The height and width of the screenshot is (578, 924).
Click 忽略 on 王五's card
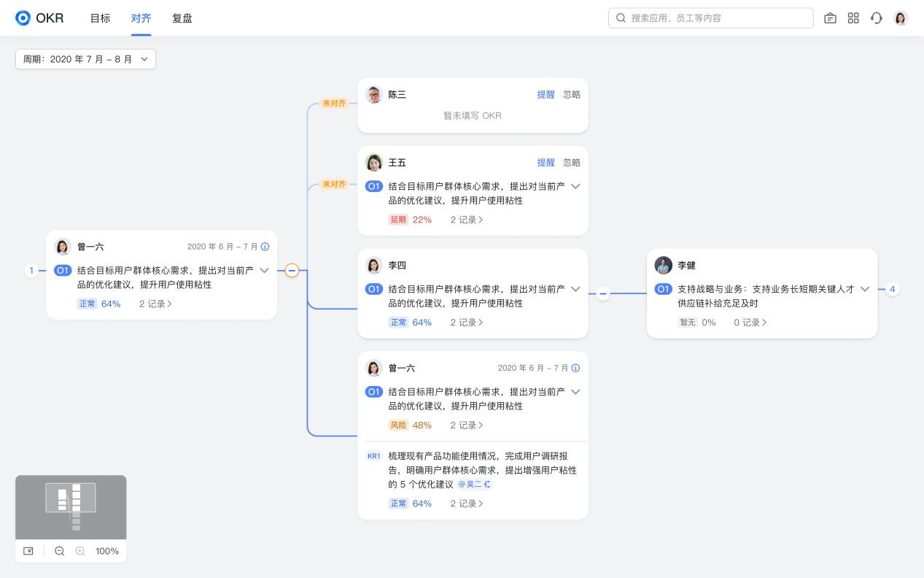point(572,163)
